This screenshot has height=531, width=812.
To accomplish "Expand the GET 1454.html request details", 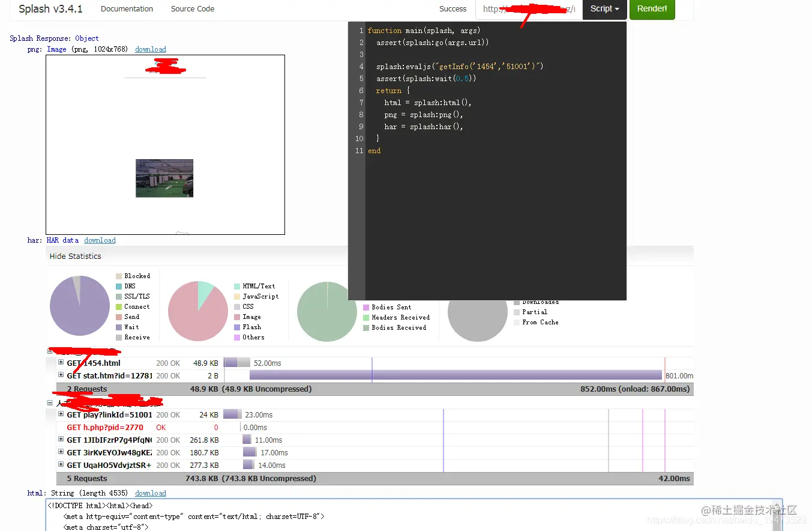I will tap(61, 363).
